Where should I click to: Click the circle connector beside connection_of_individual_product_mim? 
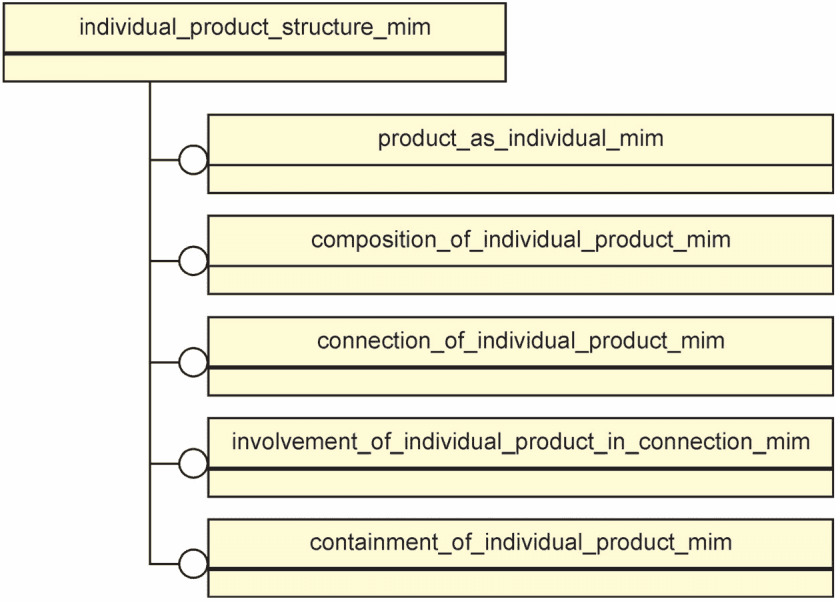193,362
